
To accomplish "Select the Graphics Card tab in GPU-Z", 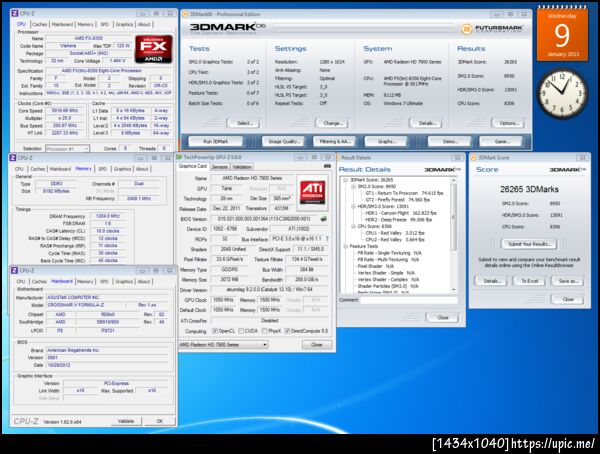I will [193, 166].
